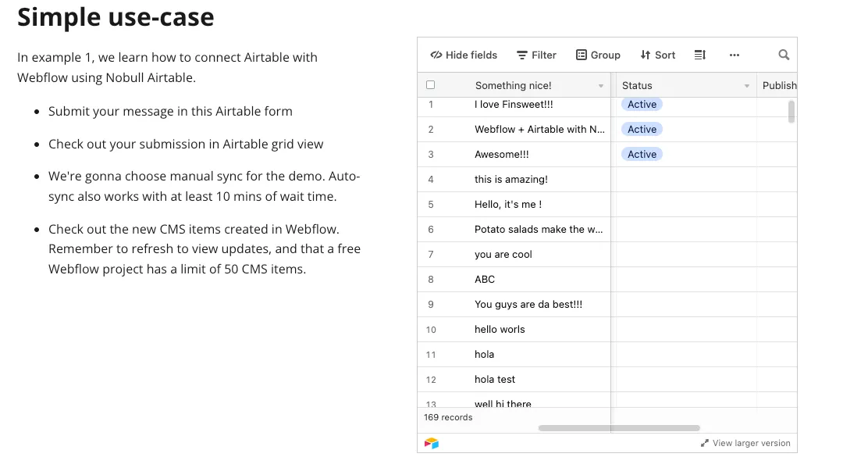Expand the Status column dropdown arrow
The height and width of the screenshot is (475, 868).
(x=747, y=86)
